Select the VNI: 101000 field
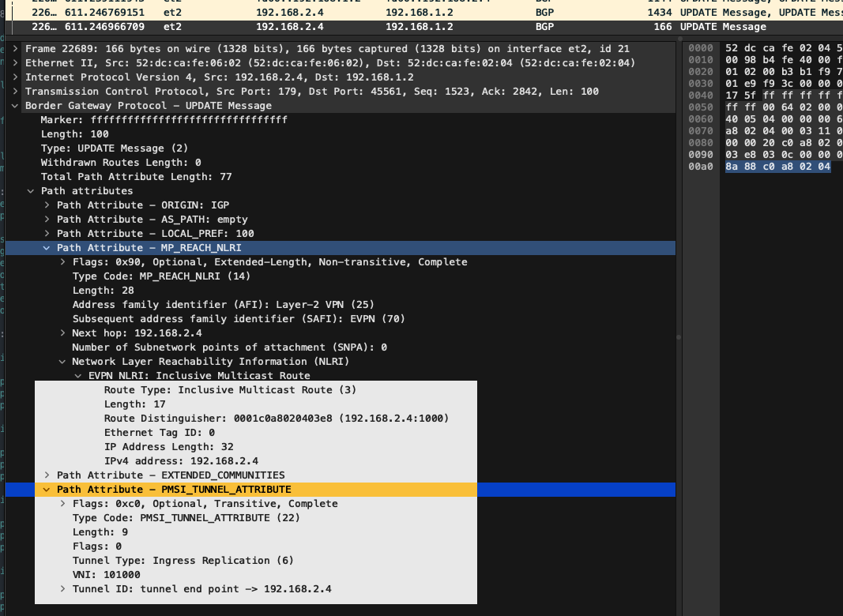The image size is (843, 616). [106, 575]
